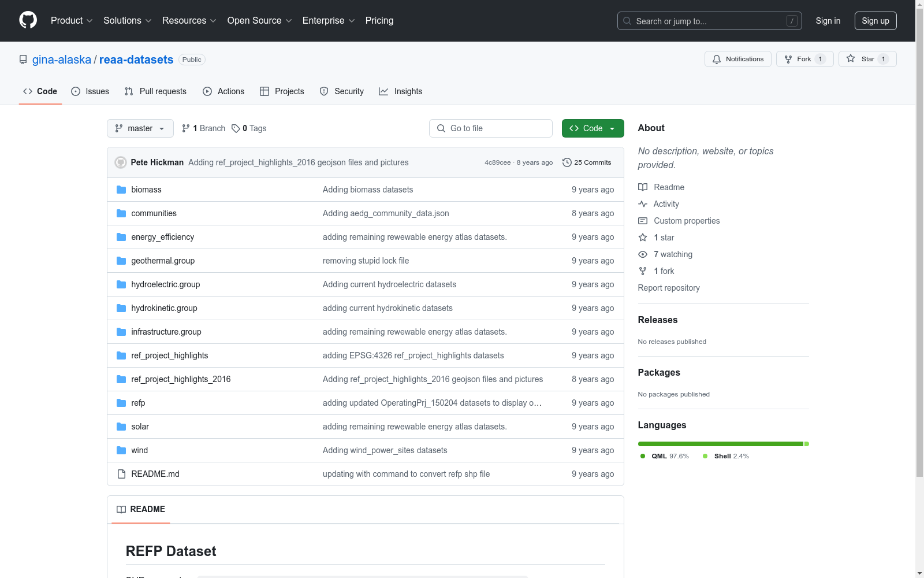Open the ref_project_highlights folder
The width and height of the screenshot is (924, 578).
tap(170, 355)
